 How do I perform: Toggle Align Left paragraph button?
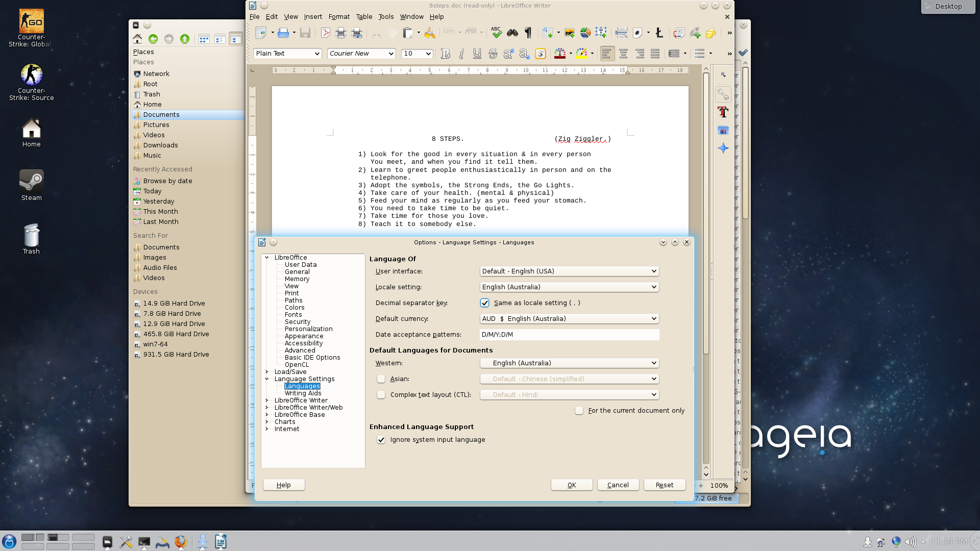tap(607, 54)
